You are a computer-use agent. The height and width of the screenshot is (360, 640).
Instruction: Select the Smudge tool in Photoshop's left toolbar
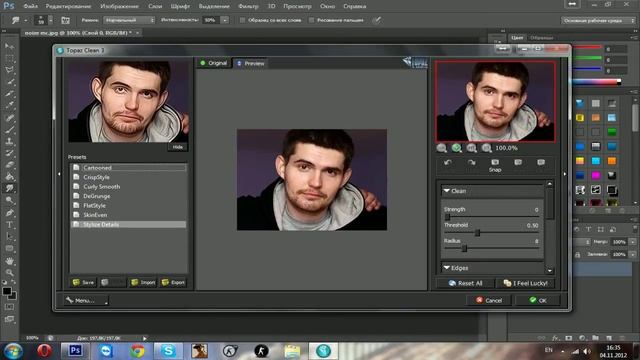(x=9, y=188)
